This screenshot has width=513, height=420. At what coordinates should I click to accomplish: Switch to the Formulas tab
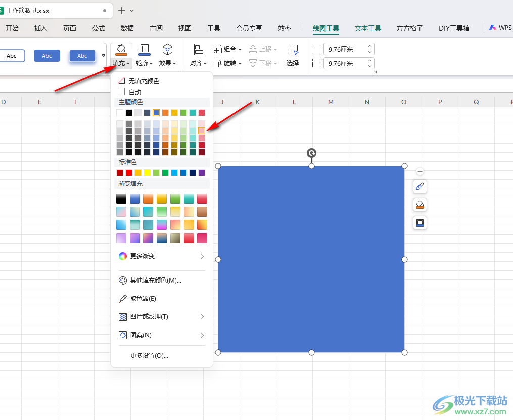99,28
